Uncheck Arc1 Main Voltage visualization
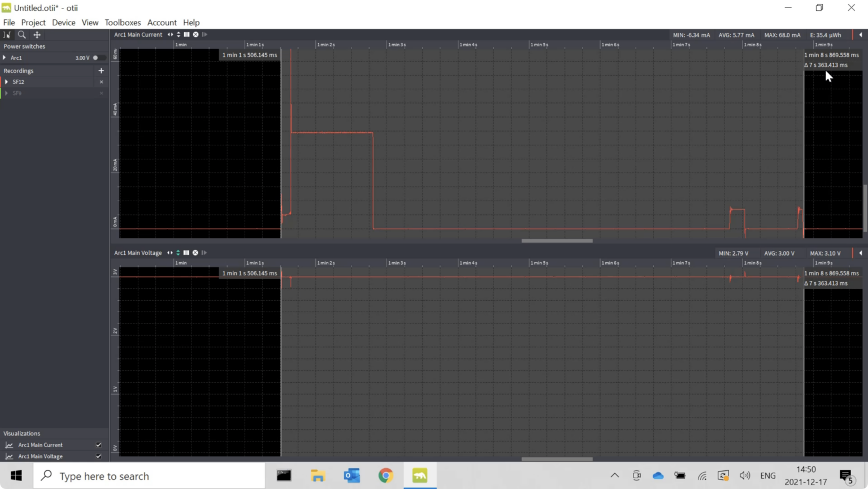The width and height of the screenshot is (868, 489). (x=99, y=456)
